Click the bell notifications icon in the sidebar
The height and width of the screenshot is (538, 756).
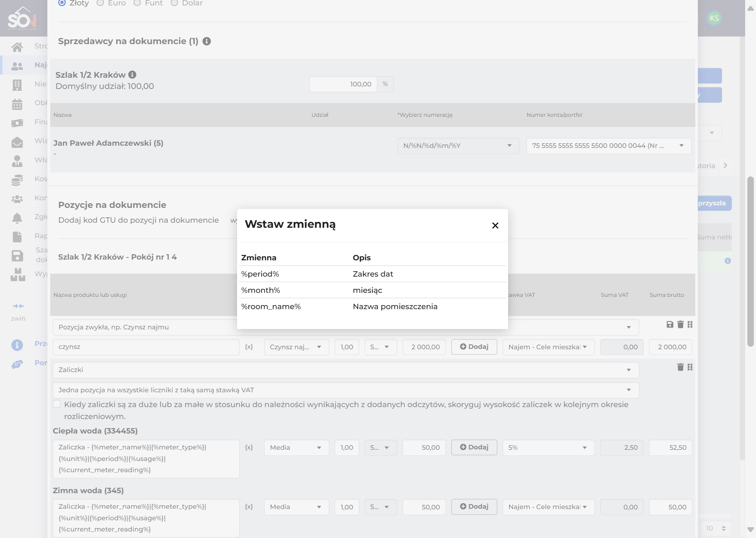click(17, 218)
